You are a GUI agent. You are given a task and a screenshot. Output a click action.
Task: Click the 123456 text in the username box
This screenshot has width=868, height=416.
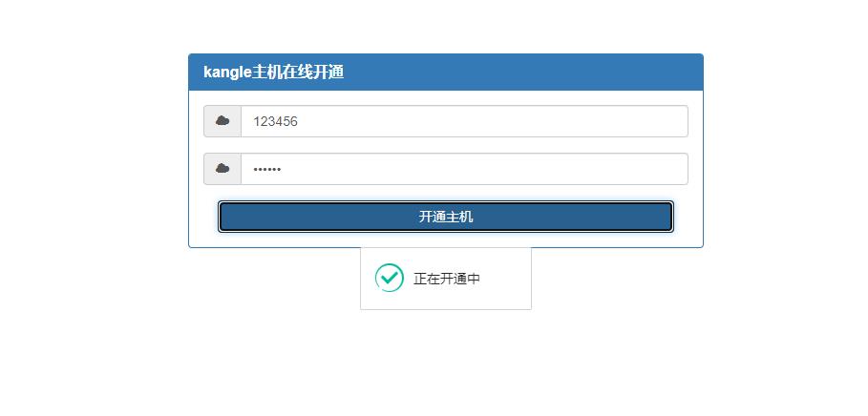point(275,122)
